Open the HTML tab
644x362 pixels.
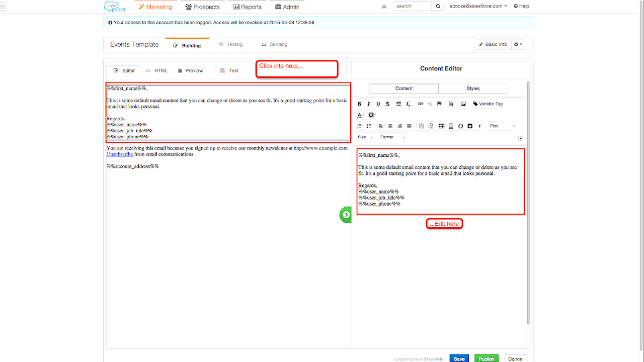156,71
